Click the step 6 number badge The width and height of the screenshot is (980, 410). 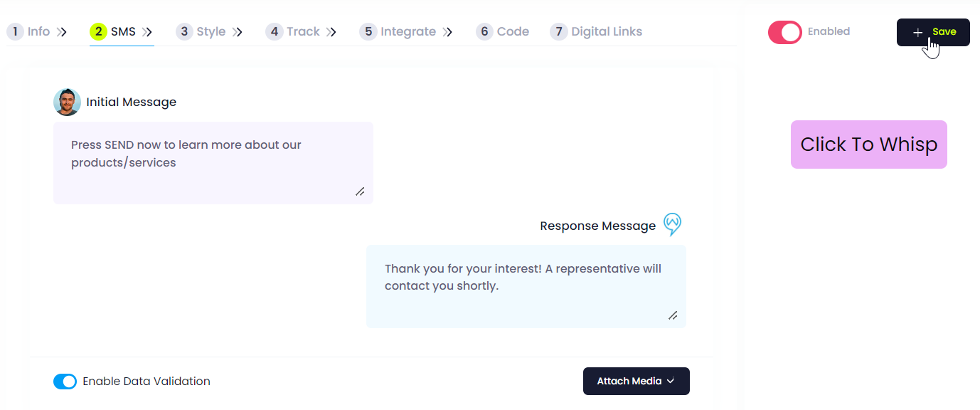pos(484,31)
